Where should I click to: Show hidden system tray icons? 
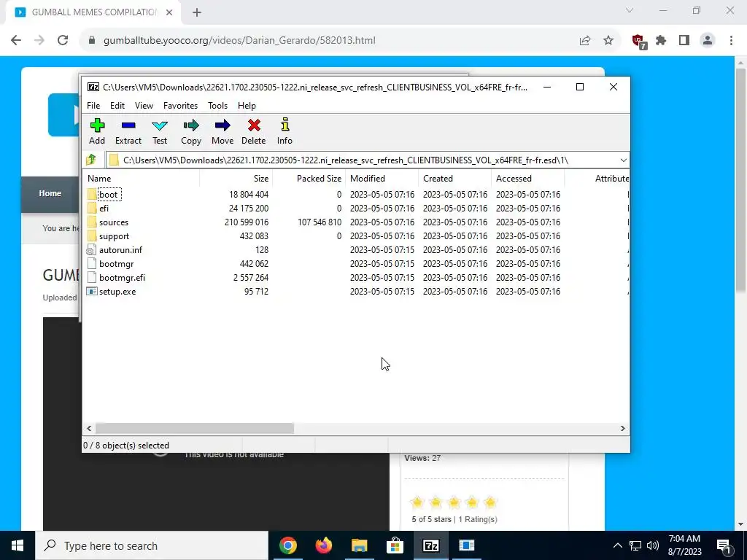617,545
